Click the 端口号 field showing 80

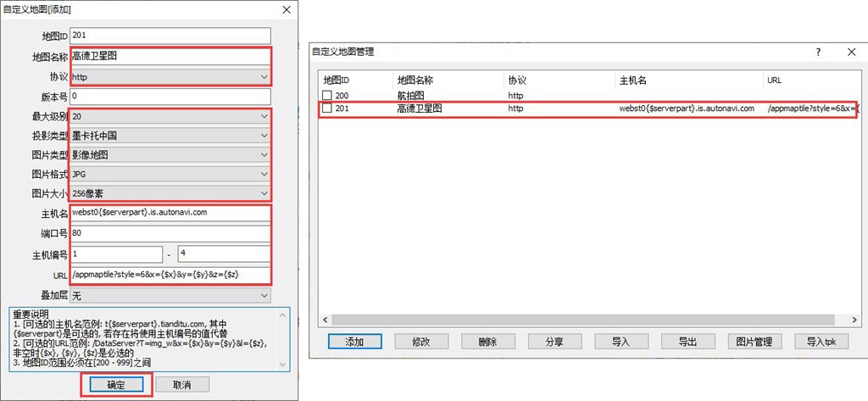coord(170,233)
